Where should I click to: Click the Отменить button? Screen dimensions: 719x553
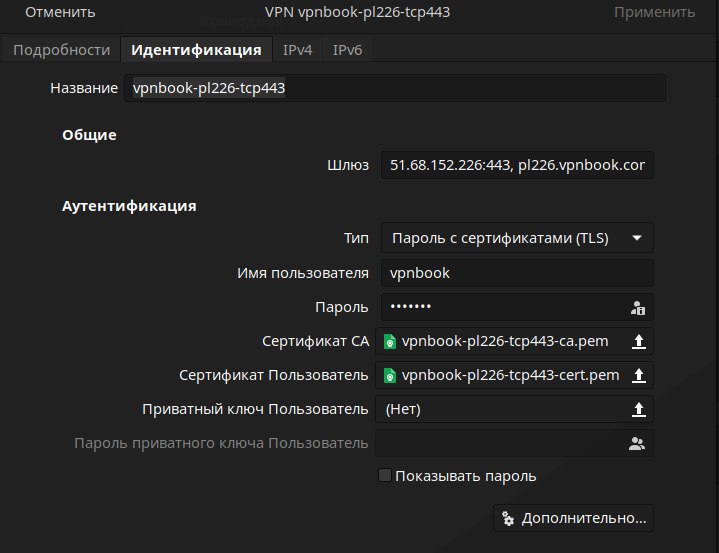coord(60,12)
